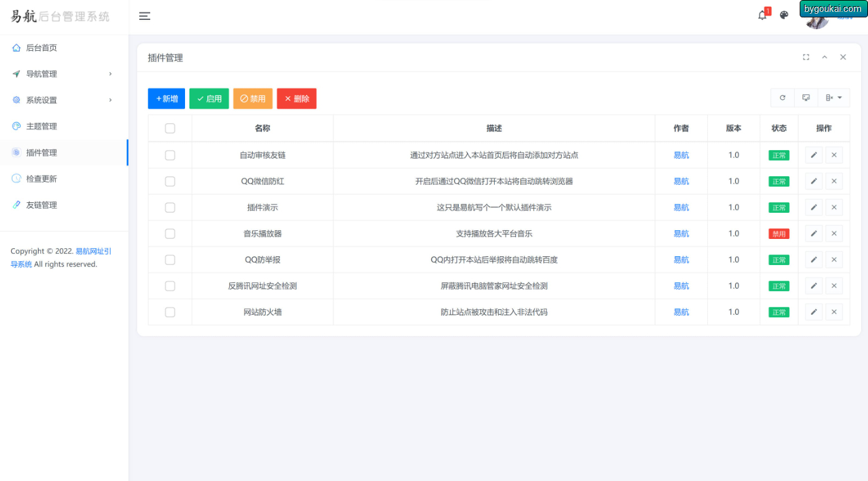Edit the 音乐播放器 plugin
This screenshot has height=481, width=868.
click(814, 233)
